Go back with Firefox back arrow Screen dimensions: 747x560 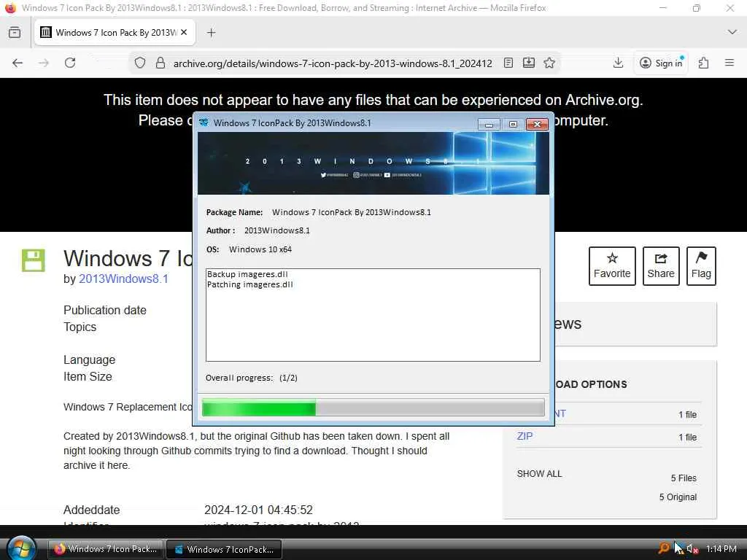[x=18, y=63]
